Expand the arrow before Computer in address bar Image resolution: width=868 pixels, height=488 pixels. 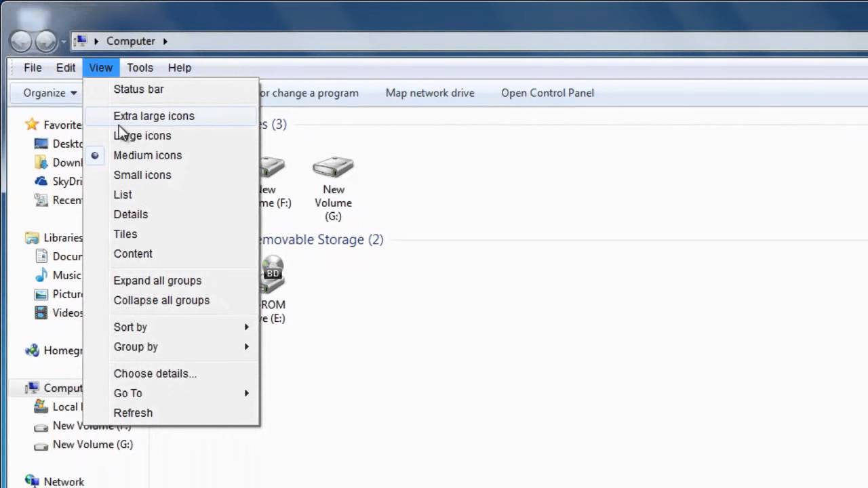pos(96,41)
